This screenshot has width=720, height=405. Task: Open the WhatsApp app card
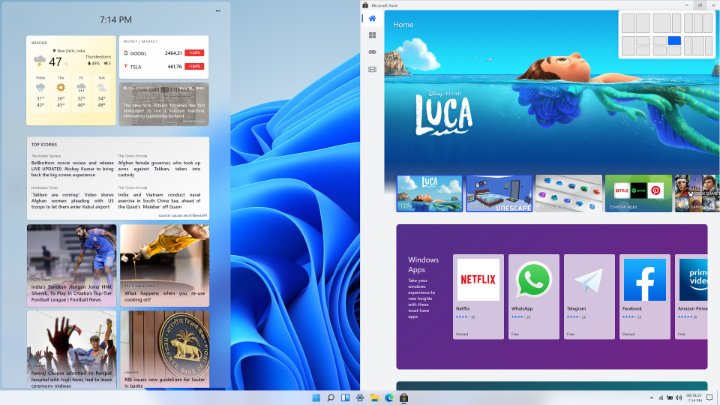[534, 297]
